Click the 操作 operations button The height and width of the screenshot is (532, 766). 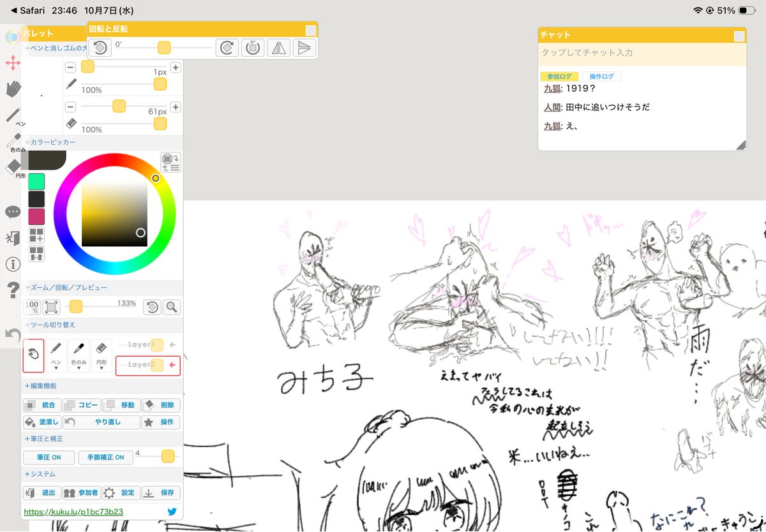(161, 422)
